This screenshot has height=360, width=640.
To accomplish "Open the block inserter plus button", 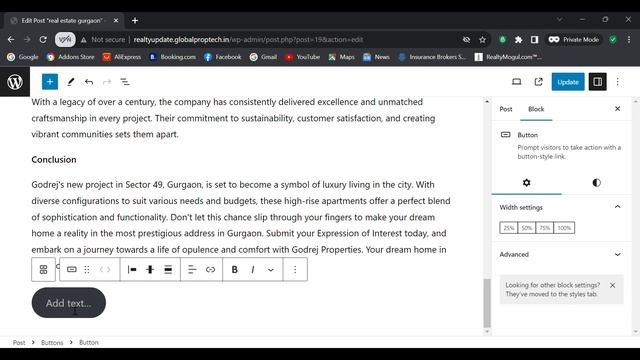I will click(50, 82).
